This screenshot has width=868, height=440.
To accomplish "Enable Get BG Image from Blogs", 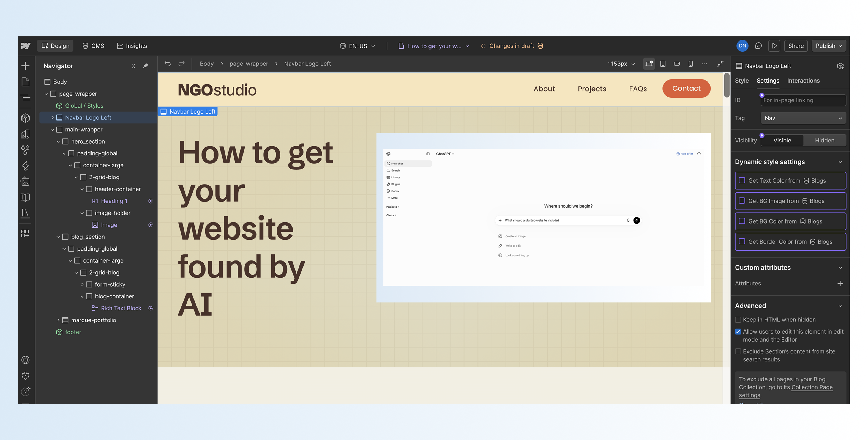I will click(742, 201).
